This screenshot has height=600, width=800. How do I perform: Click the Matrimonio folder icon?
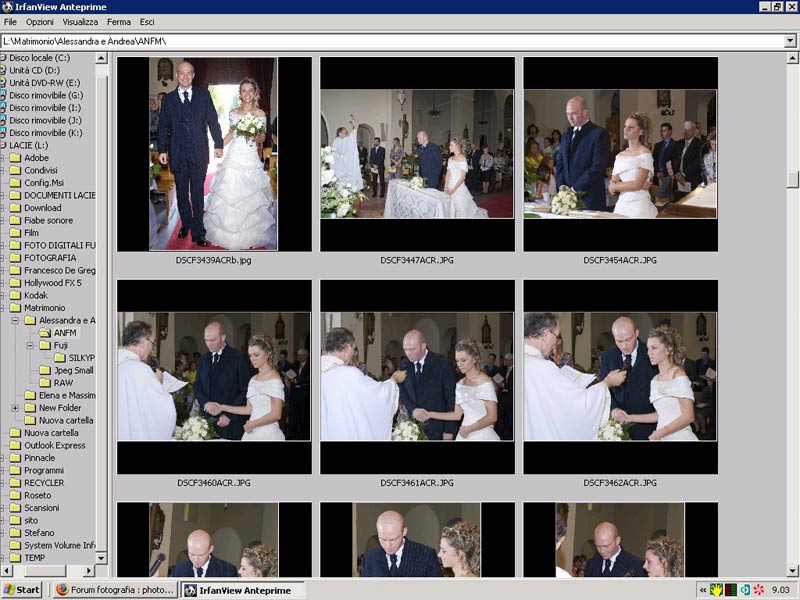point(15,308)
